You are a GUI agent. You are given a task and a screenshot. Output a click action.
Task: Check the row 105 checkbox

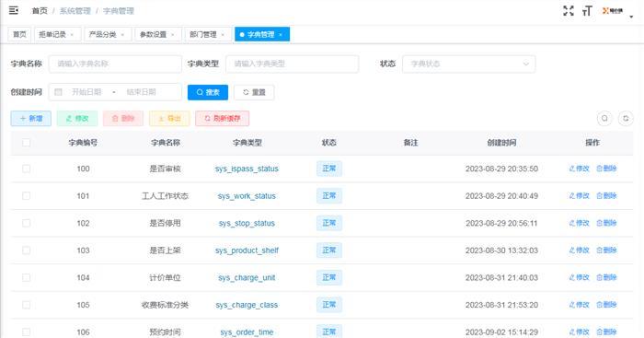tap(27, 305)
